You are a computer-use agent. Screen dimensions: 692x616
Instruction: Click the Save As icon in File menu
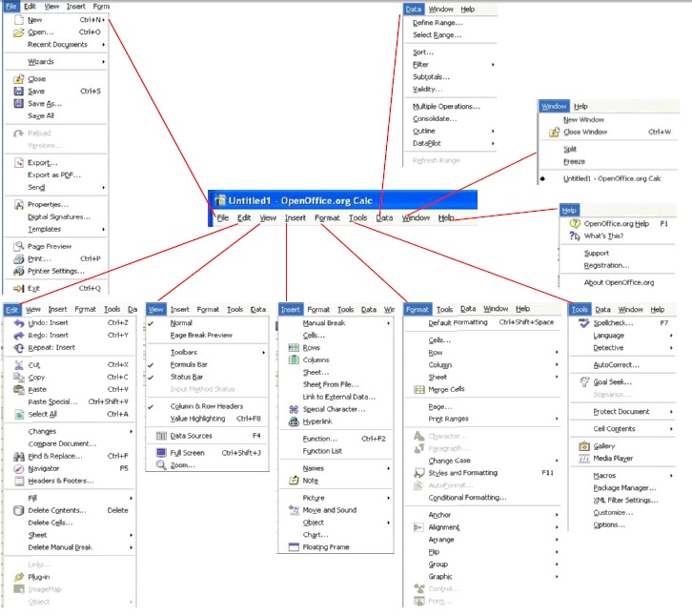[x=18, y=104]
